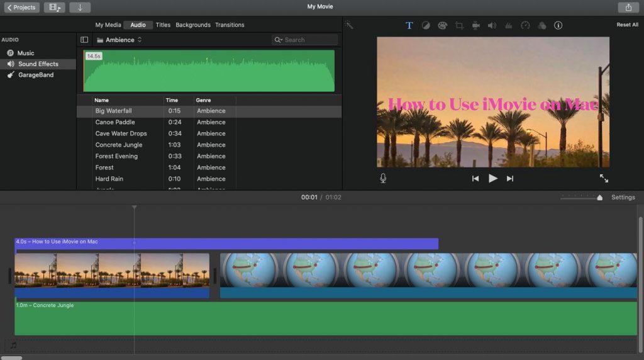644x360 pixels.
Task: Select the Concrete Jungle audio clip
Action: point(326,318)
